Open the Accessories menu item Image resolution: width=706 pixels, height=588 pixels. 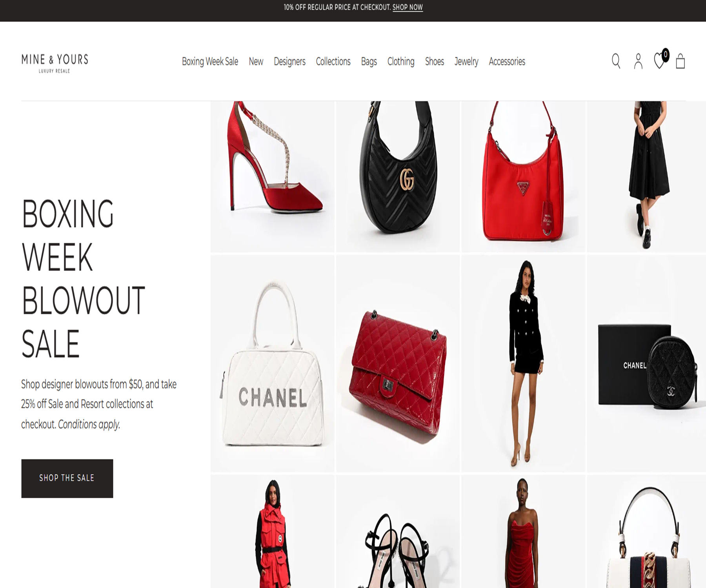507,62
